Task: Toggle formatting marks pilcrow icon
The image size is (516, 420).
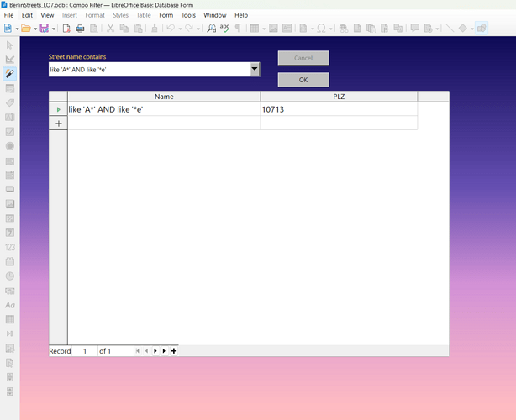Action: (238, 28)
